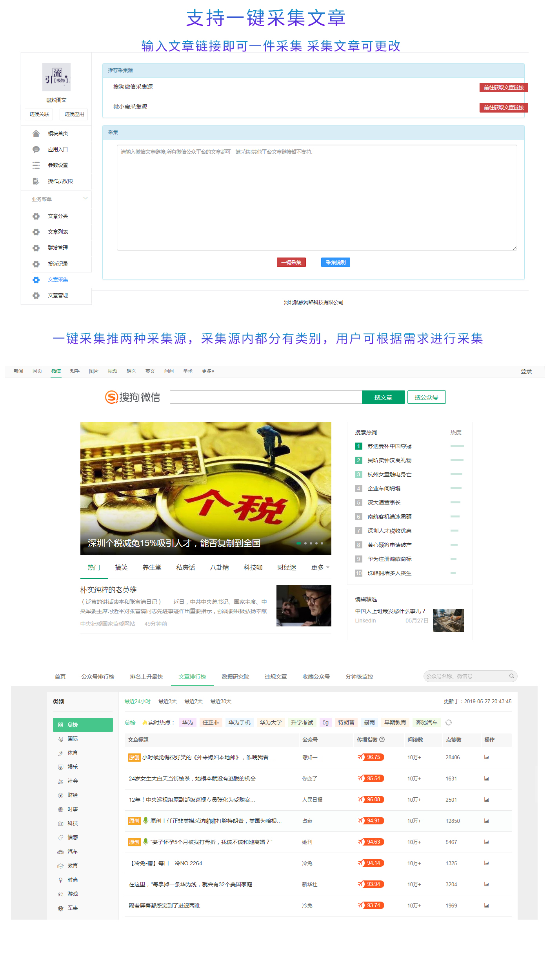The width and height of the screenshot is (549, 980).
Task: Click the red 一键采集 button
Action: coord(291,262)
